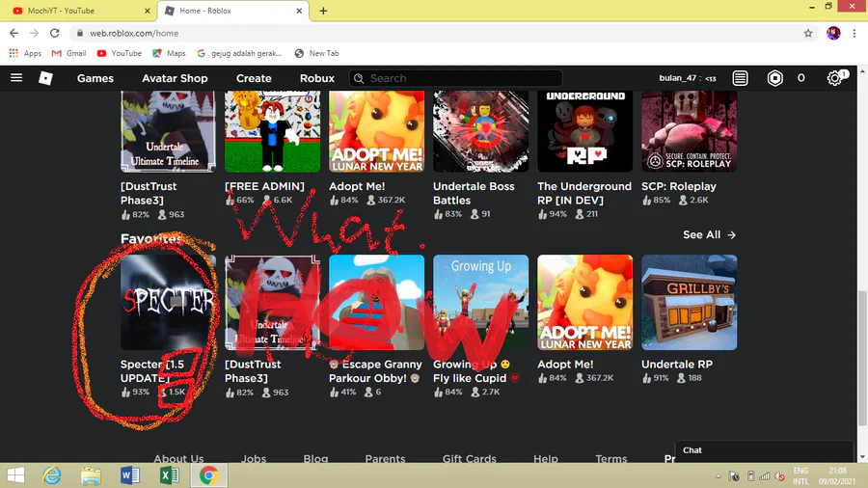Viewport: 868px width, 488px height.
Task: Open the Maps bookmark
Action: click(x=169, y=53)
